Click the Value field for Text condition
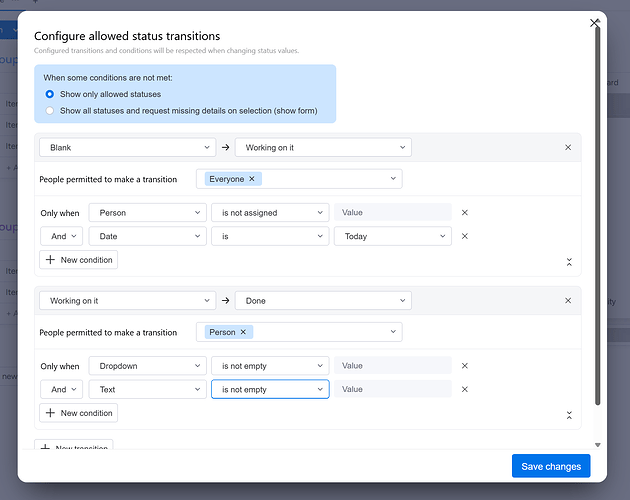 tap(393, 389)
